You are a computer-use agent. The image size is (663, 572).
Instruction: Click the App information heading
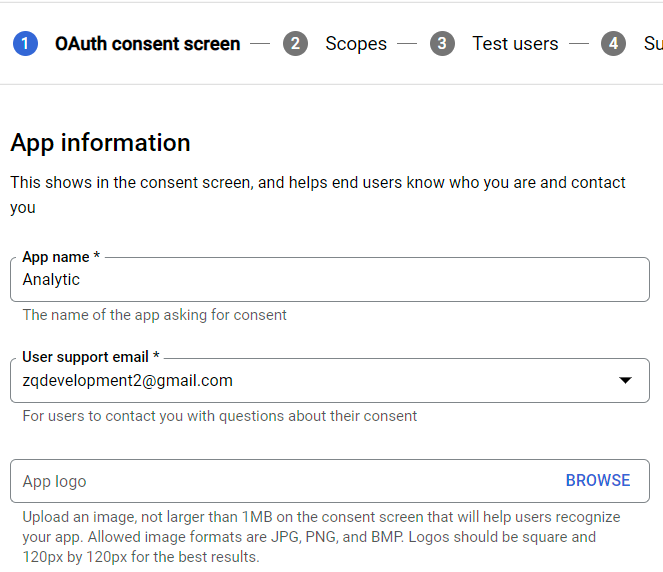click(100, 143)
